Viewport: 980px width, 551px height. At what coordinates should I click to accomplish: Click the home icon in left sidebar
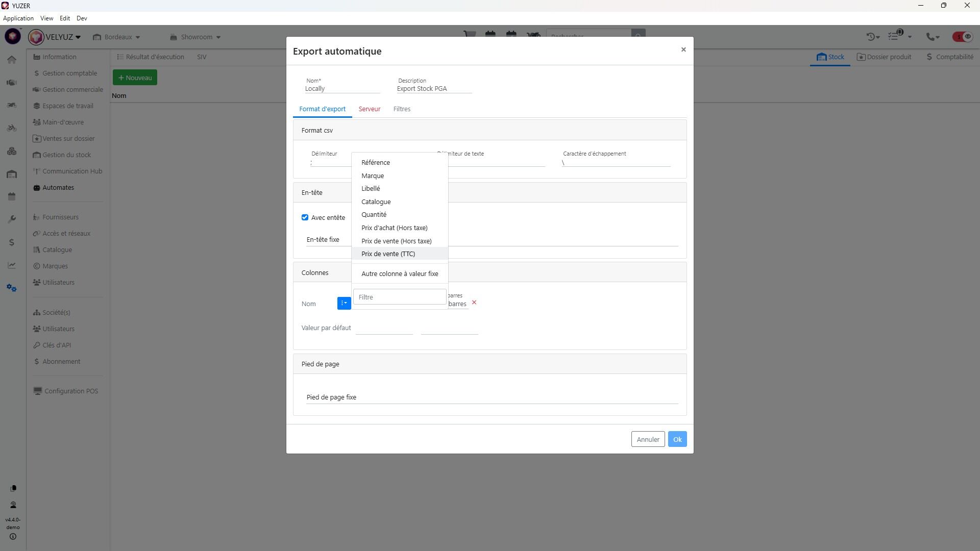12,60
